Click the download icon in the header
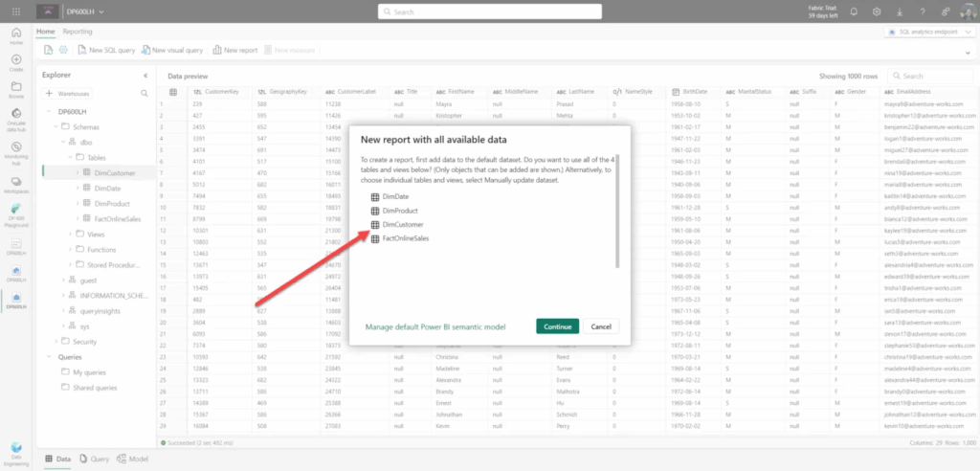 click(900, 11)
